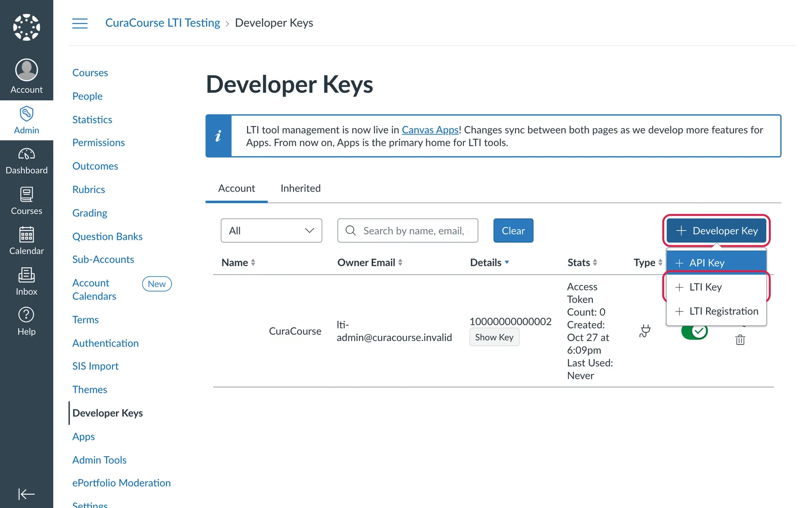Go to Sub-Accounts

pyautogui.click(x=103, y=260)
